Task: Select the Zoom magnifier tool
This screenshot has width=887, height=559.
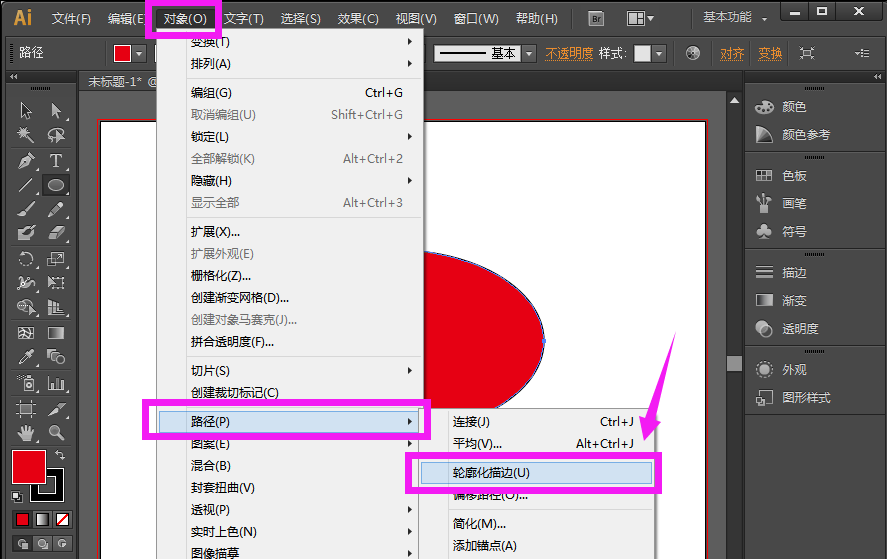Action: (x=56, y=433)
